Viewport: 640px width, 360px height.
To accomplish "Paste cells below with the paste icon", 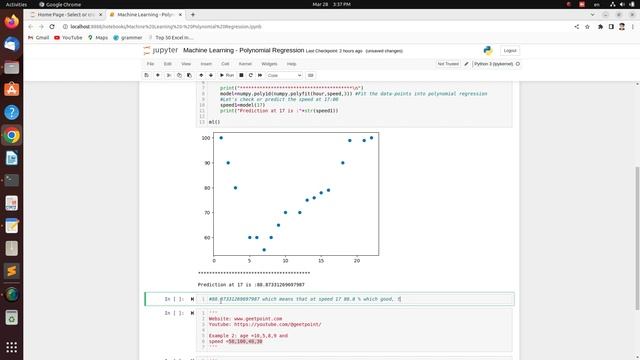I will coord(189,76).
